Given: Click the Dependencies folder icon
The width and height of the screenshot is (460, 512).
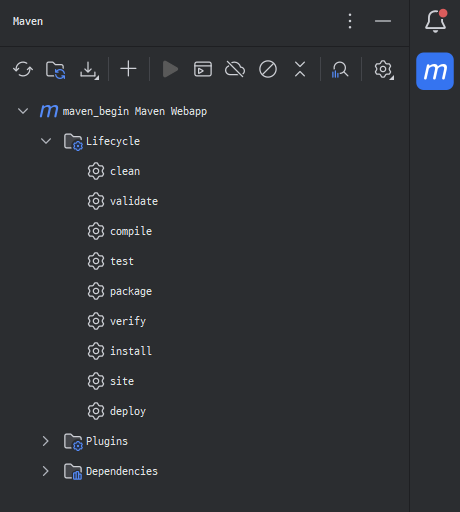Looking at the screenshot, I should pos(73,472).
